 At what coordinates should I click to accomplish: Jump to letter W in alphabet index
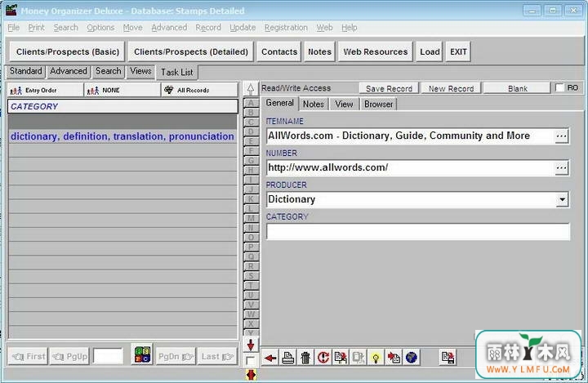click(x=251, y=314)
